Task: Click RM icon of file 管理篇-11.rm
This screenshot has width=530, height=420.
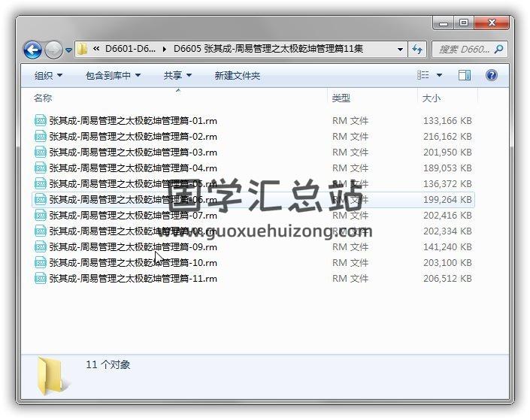Action: [x=41, y=279]
